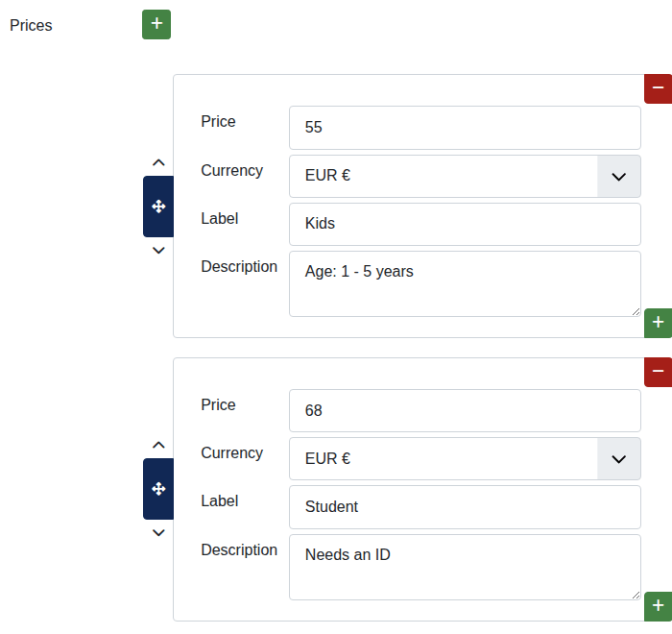Click the green add button beside Prices
The width and height of the screenshot is (672, 634).
tap(156, 24)
